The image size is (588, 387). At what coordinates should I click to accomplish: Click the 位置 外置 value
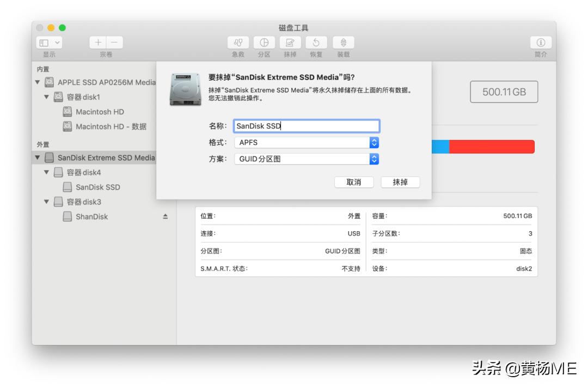point(354,216)
